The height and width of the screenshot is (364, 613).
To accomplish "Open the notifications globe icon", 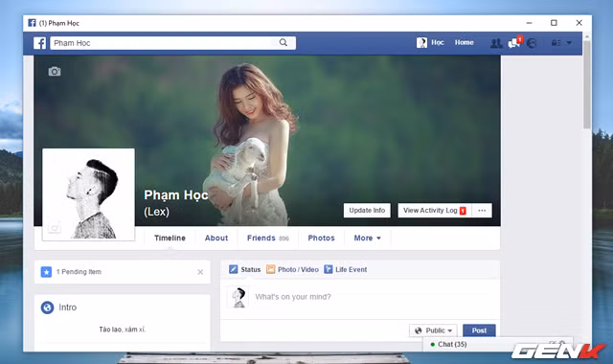I will 532,43.
